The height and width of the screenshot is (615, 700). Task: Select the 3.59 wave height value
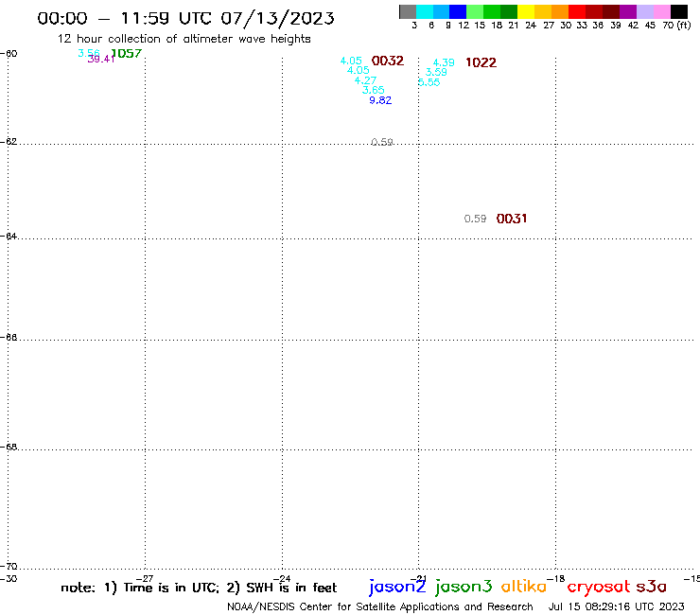click(436, 72)
